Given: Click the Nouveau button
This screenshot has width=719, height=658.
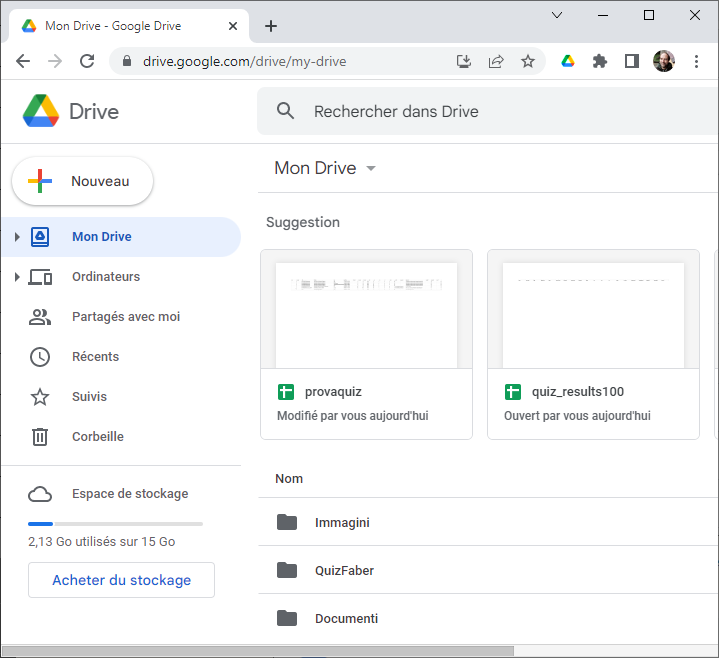Looking at the screenshot, I should (82, 181).
